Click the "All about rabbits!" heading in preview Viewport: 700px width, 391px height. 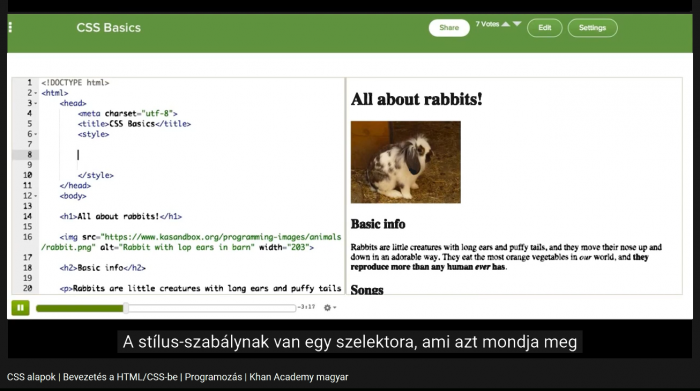pyautogui.click(x=417, y=99)
